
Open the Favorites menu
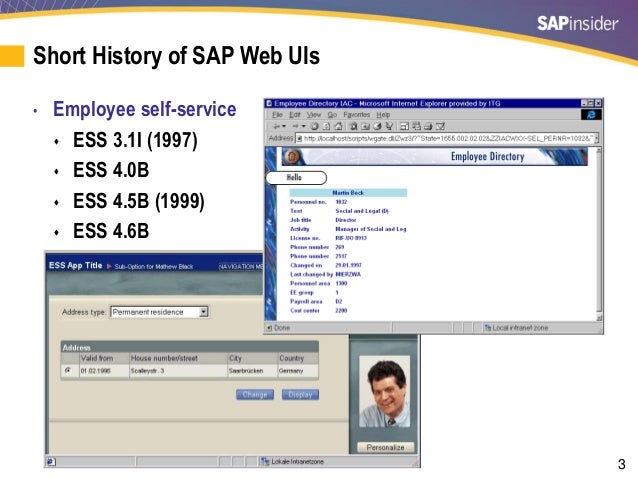pos(356,115)
